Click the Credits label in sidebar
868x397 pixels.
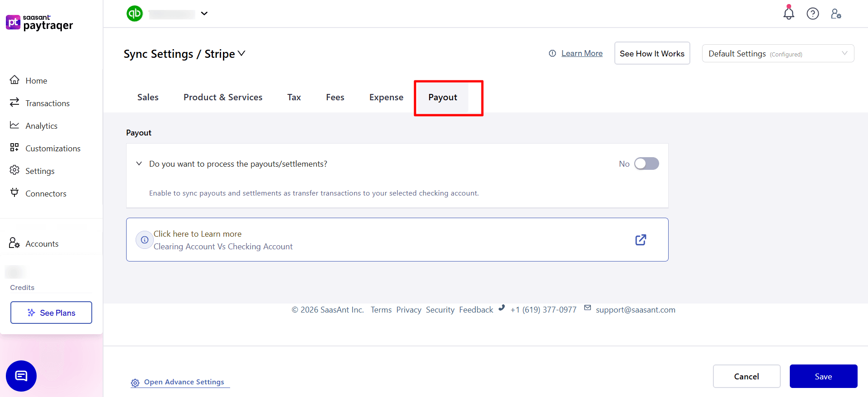pyautogui.click(x=22, y=288)
